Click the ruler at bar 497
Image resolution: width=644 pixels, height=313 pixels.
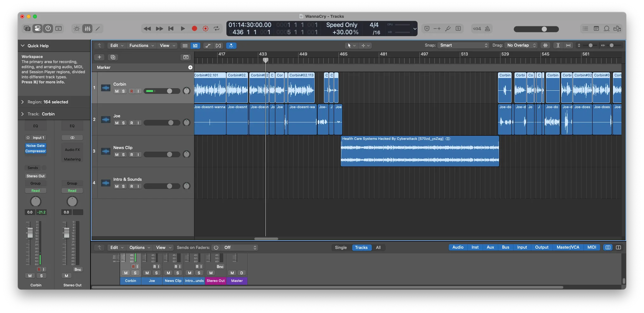pyautogui.click(x=424, y=54)
